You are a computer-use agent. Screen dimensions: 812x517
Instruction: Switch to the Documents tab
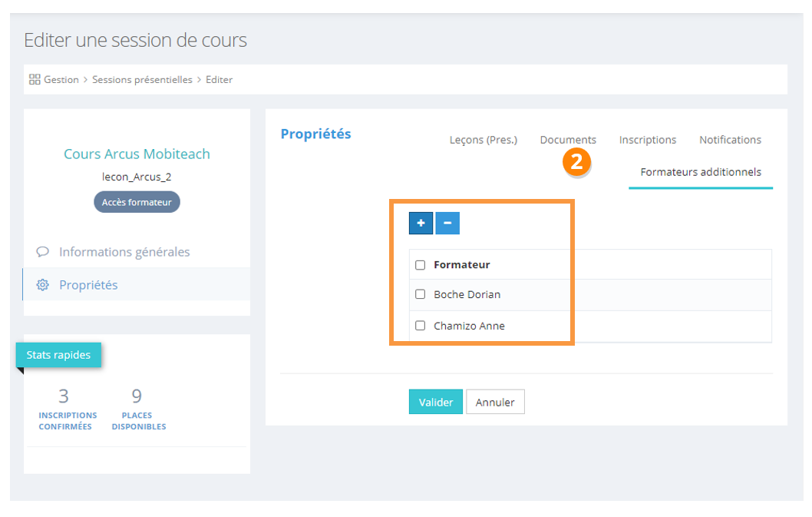point(568,140)
